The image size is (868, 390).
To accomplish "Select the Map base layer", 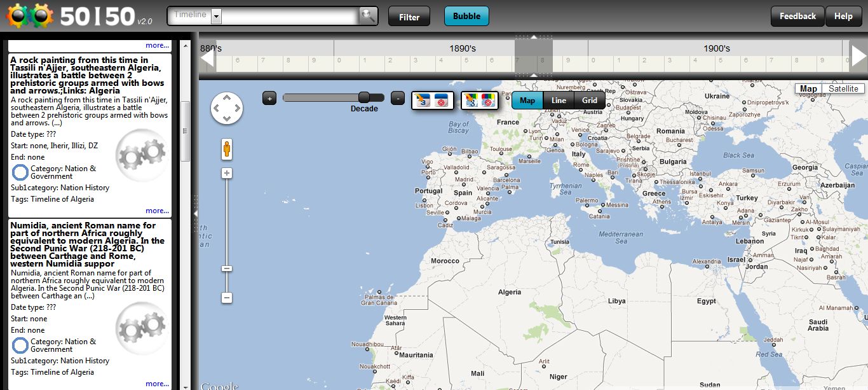I will [x=808, y=89].
